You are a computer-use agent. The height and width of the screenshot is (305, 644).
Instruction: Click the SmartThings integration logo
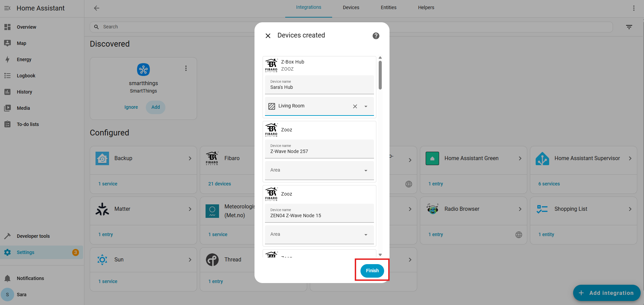click(143, 70)
